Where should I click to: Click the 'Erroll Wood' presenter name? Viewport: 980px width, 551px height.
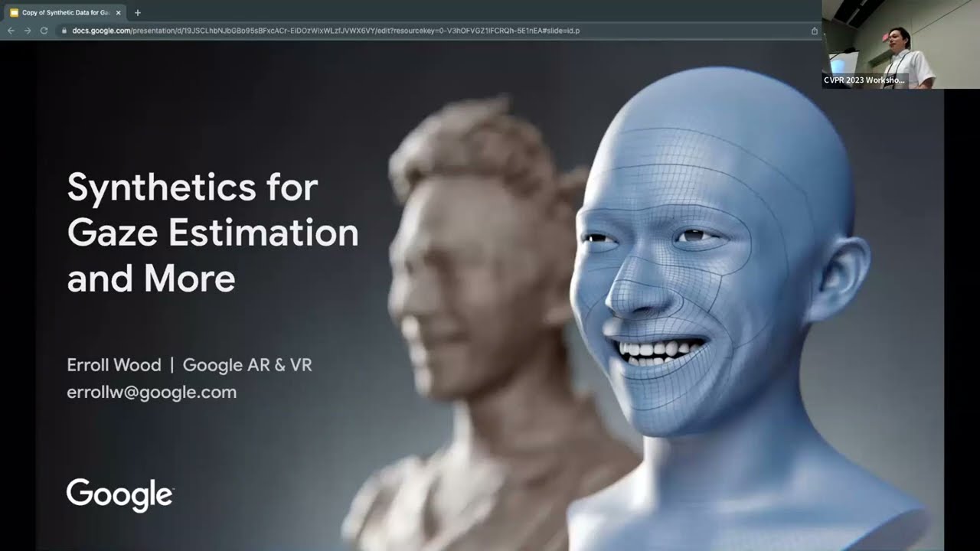pyautogui.click(x=114, y=365)
